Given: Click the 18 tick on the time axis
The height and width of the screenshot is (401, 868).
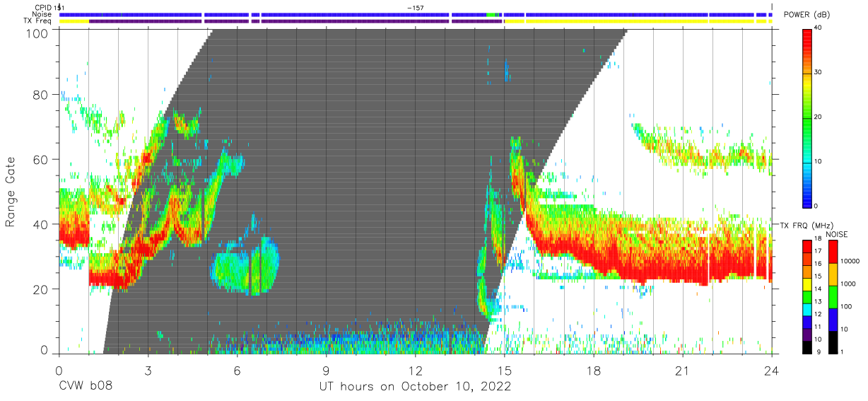Looking at the screenshot, I should point(594,370).
